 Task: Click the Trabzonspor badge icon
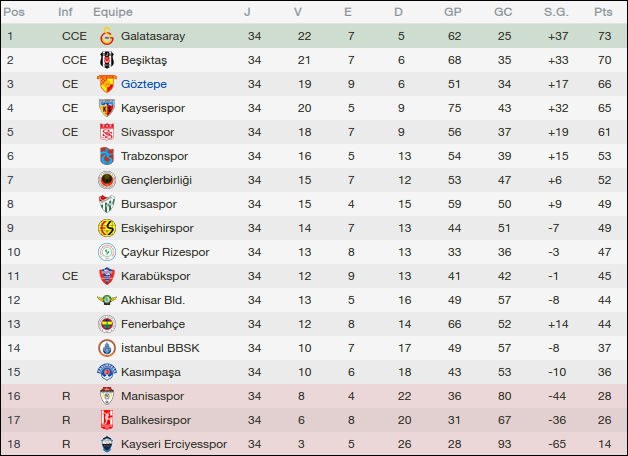106,156
